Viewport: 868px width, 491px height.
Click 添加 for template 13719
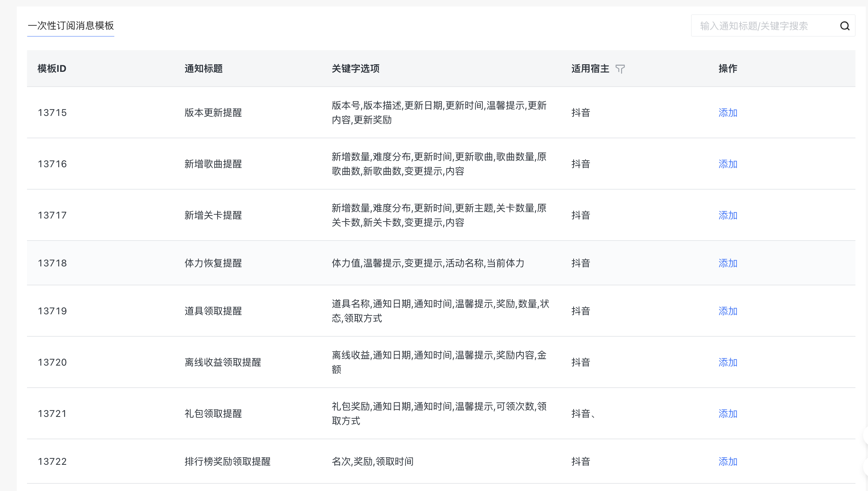point(728,311)
